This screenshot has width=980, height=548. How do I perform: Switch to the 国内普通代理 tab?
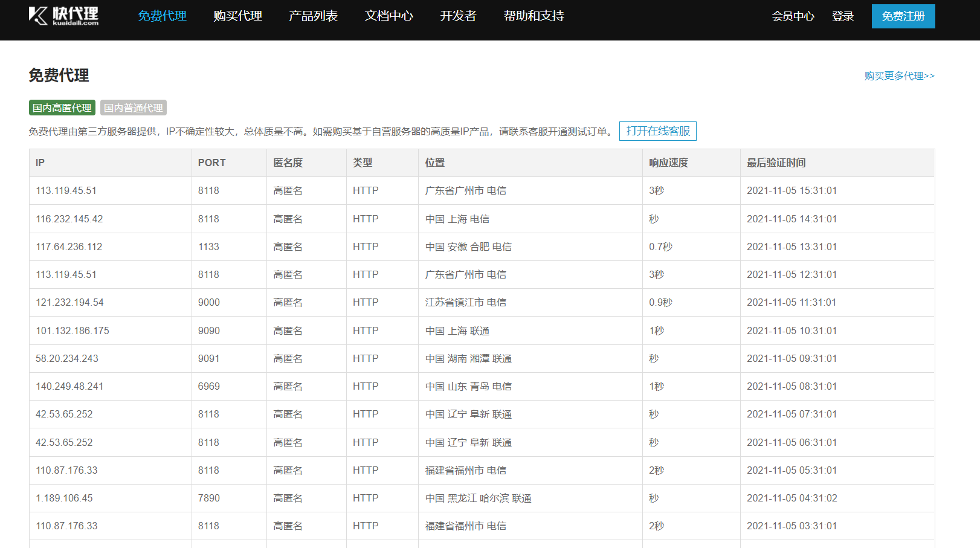click(134, 108)
